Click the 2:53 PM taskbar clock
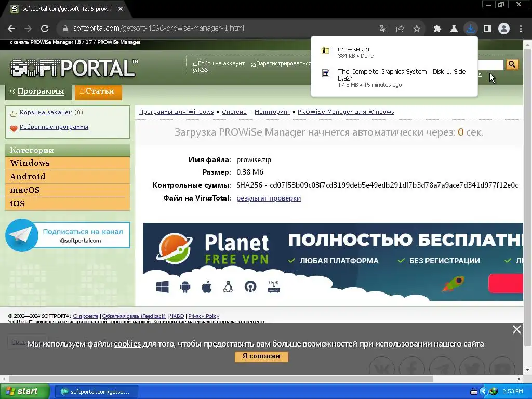The image size is (532, 399). pos(512,392)
